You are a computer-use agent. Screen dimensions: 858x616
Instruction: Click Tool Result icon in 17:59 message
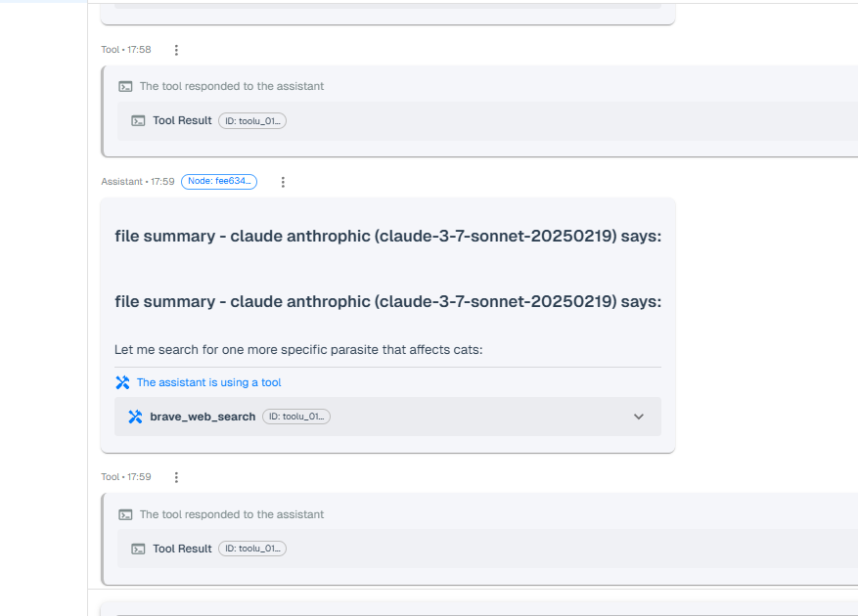pyautogui.click(x=139, y=549)
